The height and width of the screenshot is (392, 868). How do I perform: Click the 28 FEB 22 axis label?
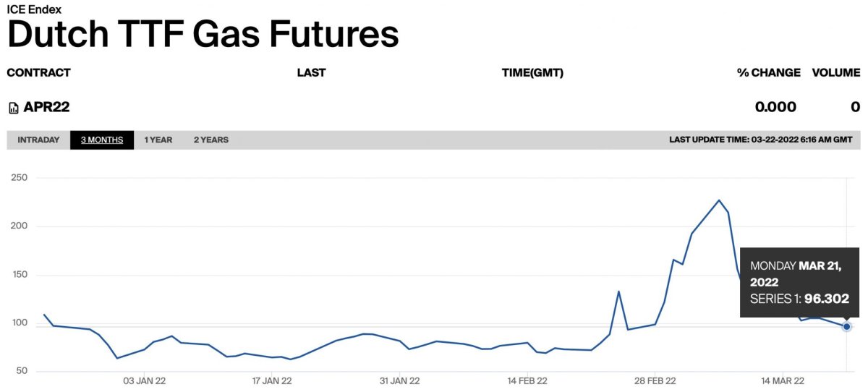click(x=655, y=380)
